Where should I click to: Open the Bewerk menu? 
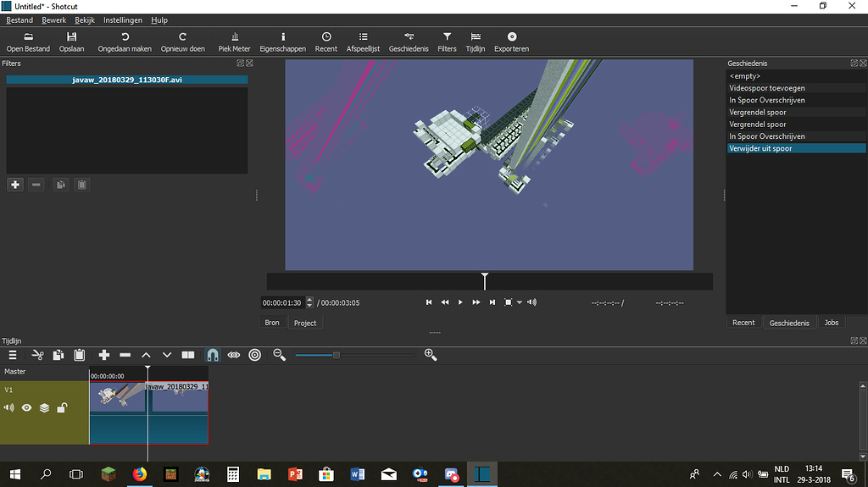coord(53,20)
